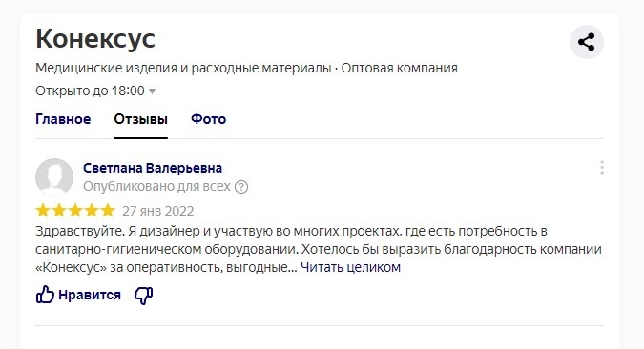This screenshot has height=349, width=644.
Task: Expand the 'Открыто до 18:00' hours text
Action: tap(90, 91)
